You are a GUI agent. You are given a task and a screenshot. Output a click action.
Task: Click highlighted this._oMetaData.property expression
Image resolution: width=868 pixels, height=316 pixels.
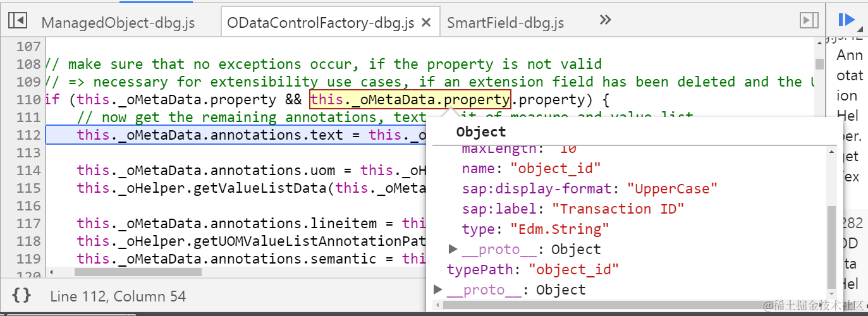pyautogui.click(x=410, y=99)
